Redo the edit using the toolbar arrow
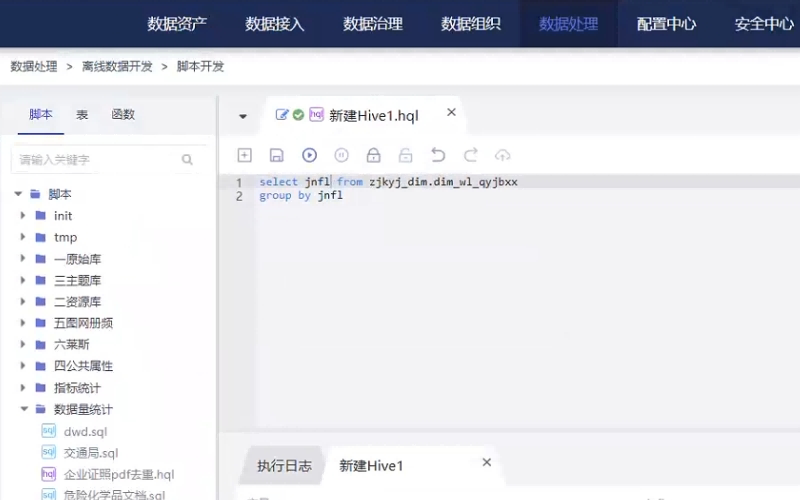The image size is (800, 500). pyautogui.click(x=470, y=155)
